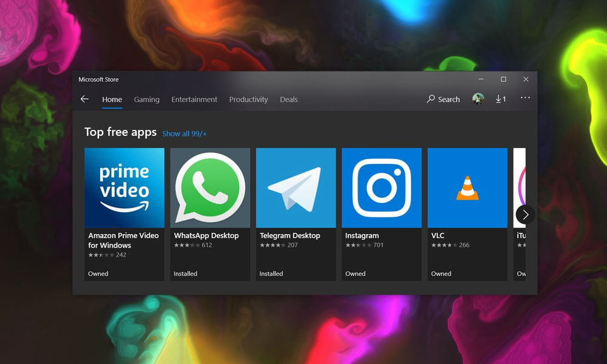
Task: Close the Microsoft Store window
Action: (526, 79)
